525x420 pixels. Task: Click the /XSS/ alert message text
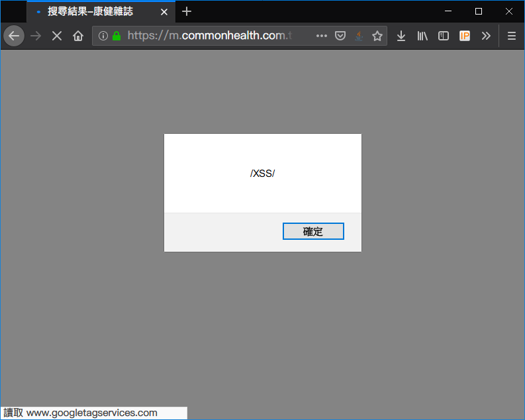click(x=262, y=174)
